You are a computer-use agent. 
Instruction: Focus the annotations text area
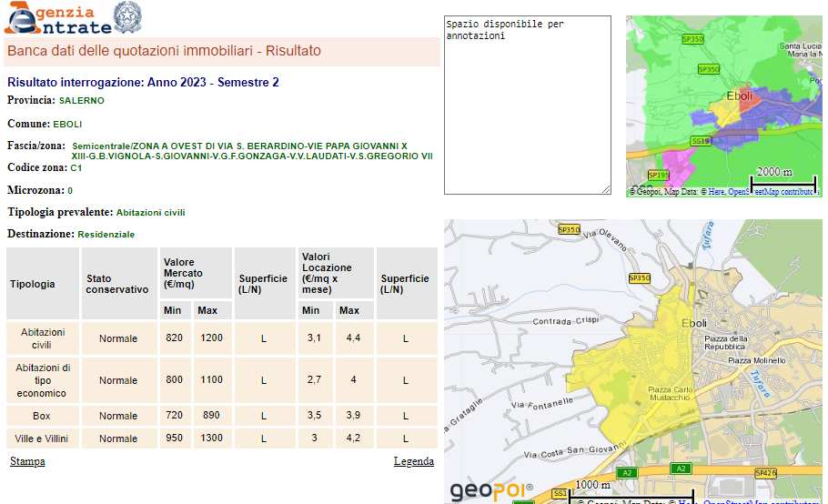[527, 105]
